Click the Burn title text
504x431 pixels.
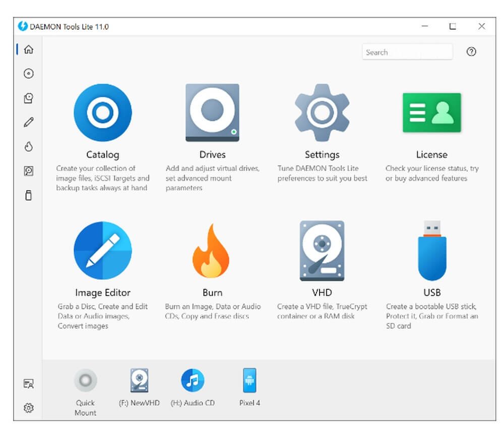point(212,292)
